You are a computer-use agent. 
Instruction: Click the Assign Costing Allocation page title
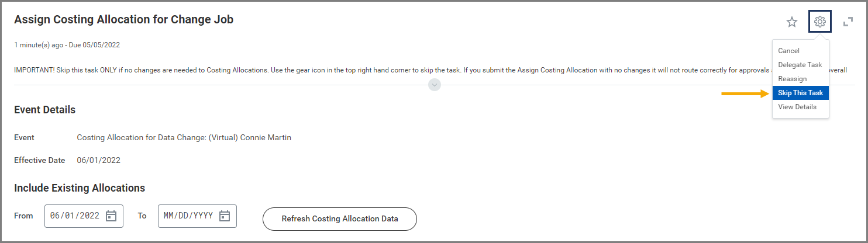click(123, 19)
